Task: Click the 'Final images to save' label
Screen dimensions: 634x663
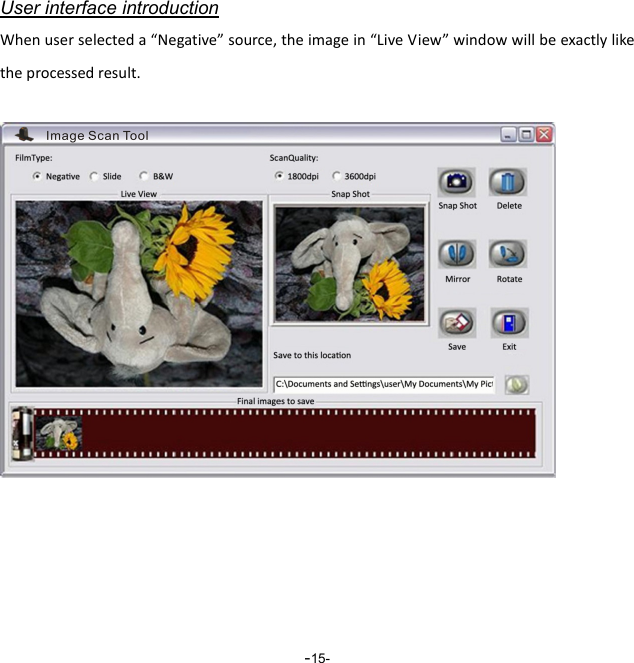Action: pyautogui.click(x=275, y=401)
